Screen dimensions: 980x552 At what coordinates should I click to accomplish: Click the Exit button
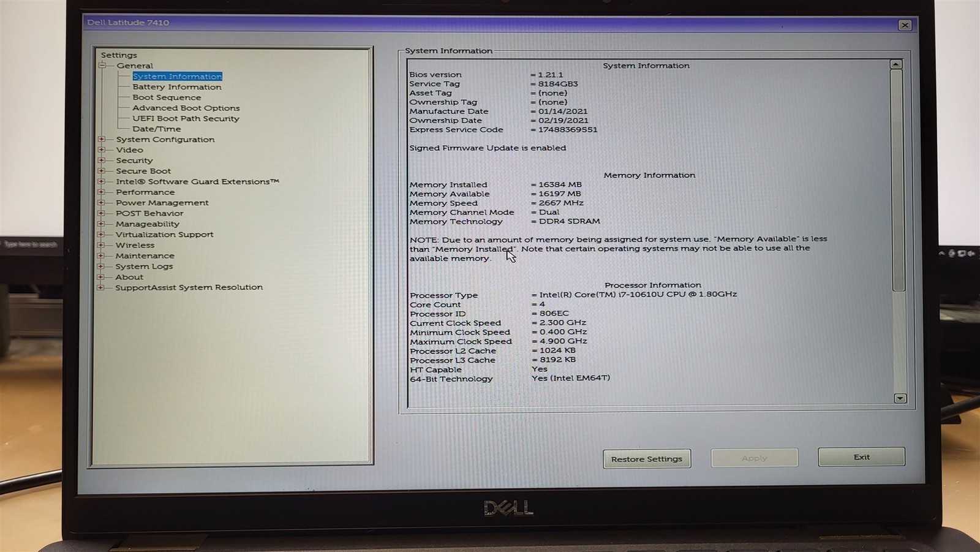(861, 457)
